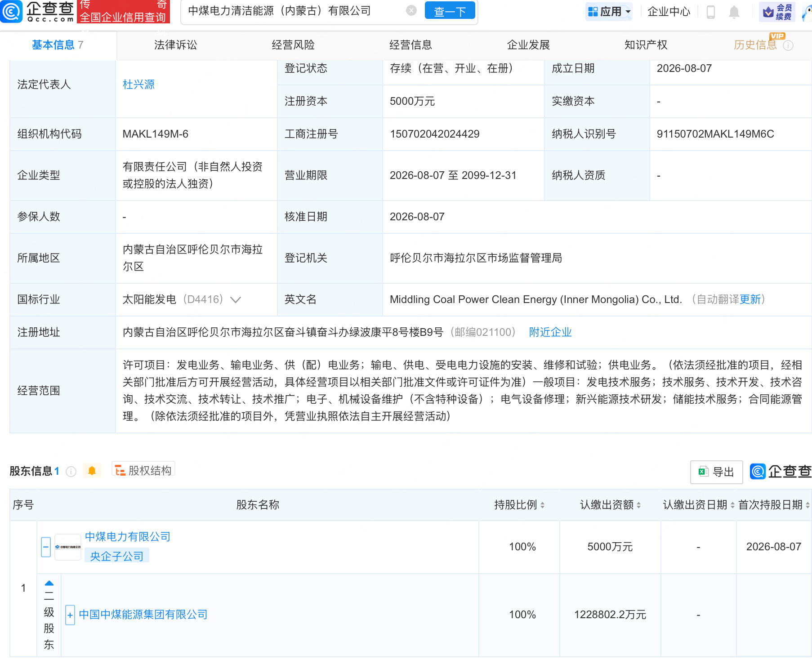This screenshot has height=660, width=812.
Task: Click 更新 link beside English name
Action: coord(750,299)
